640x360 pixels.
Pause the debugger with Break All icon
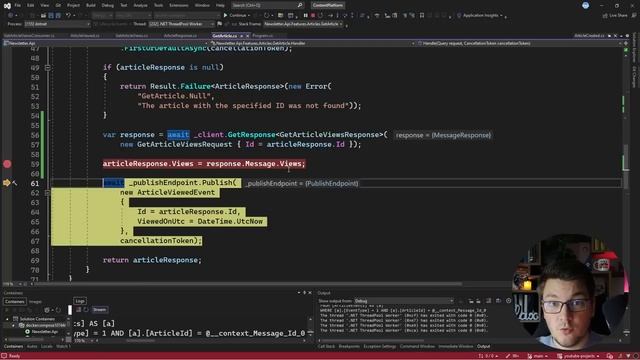pos(305,16)
